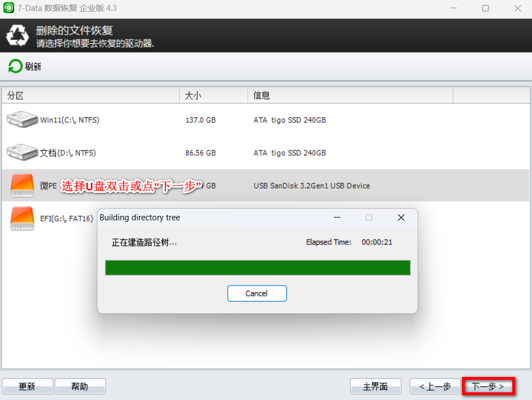Click the 7-Data logo in the title bar
532x400 pixels.
(8, 8)
